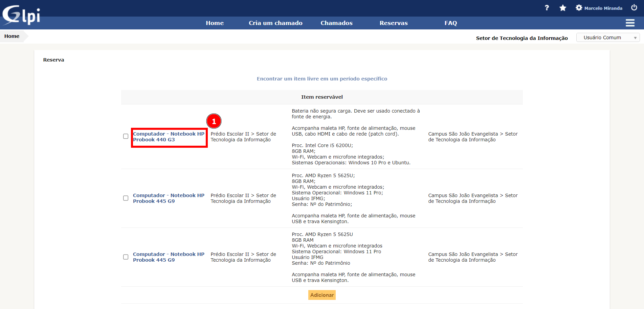Click Prédio Escolar II location in first row

[x=243, y=137]
